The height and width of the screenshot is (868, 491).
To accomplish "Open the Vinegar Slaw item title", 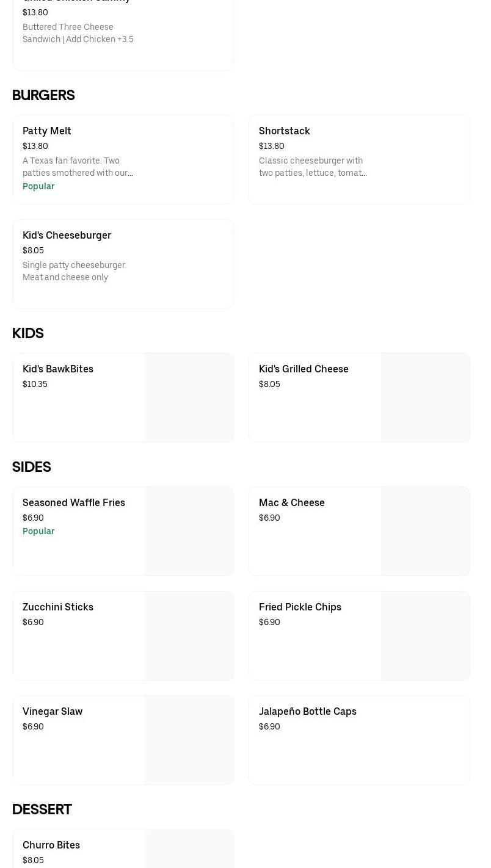I will 53,711.
